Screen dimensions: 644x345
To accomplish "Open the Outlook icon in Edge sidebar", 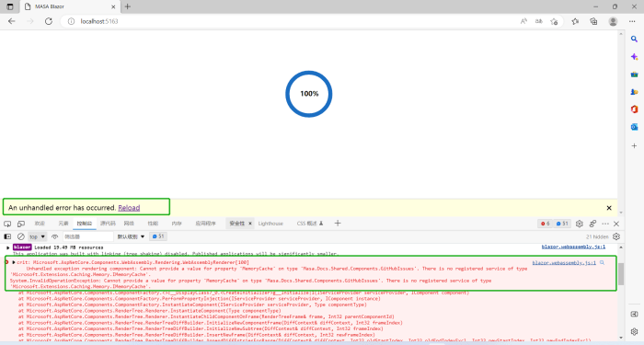I will coord(634,127).
